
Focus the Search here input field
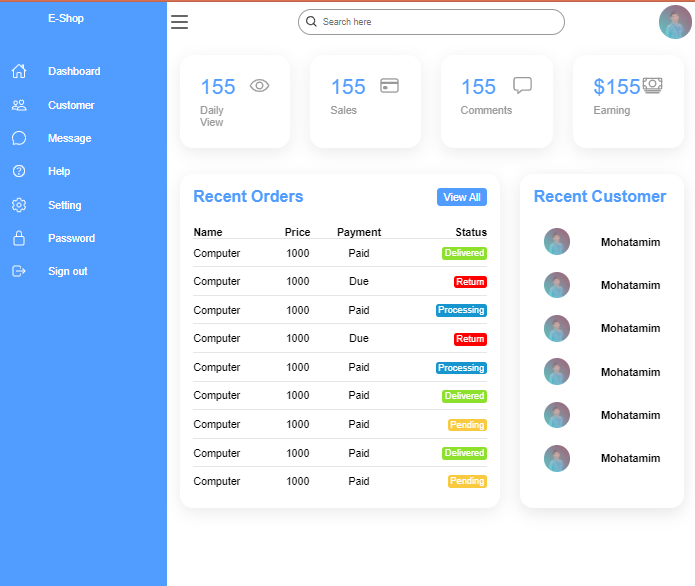[431, 22]
